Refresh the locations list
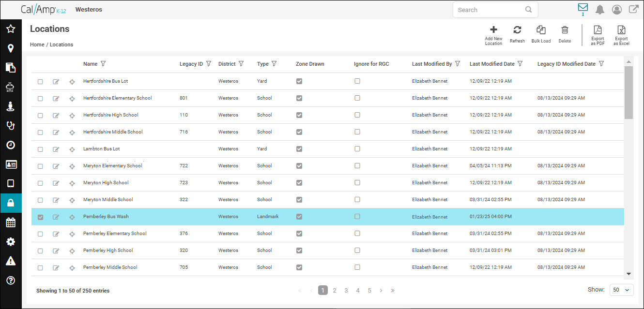Screen dimensions: 644x309 click(x=517, y=34)
